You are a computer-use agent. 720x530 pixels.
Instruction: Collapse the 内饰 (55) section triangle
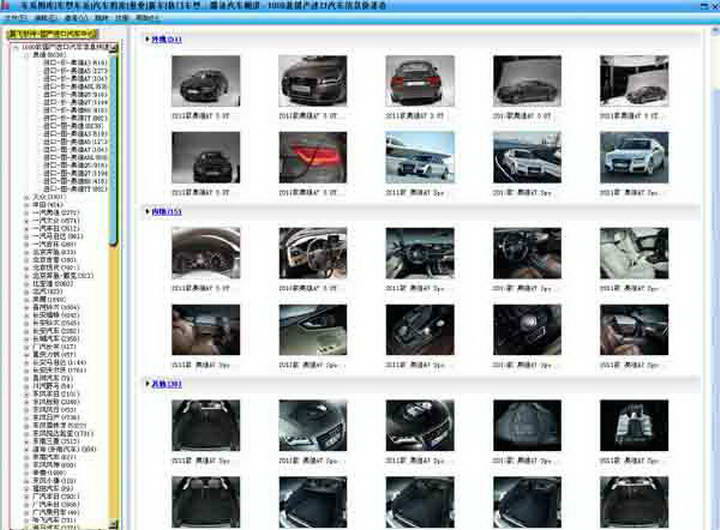(147, 212)
